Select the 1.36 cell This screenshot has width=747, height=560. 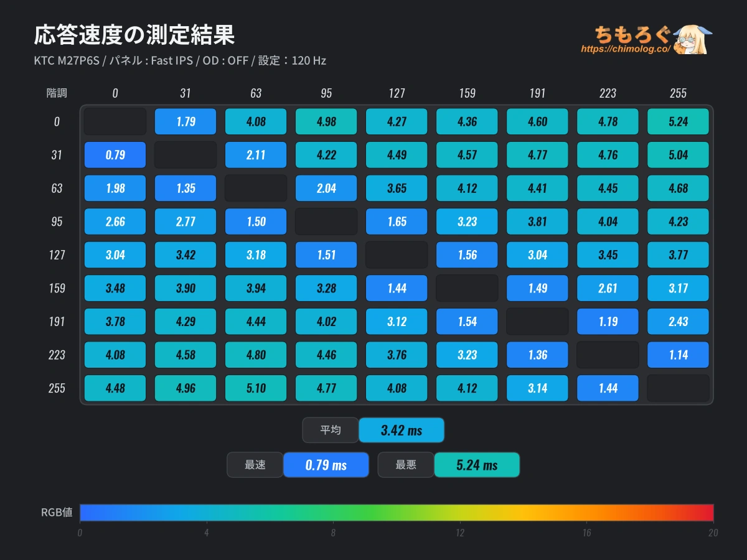click(537, 355)
